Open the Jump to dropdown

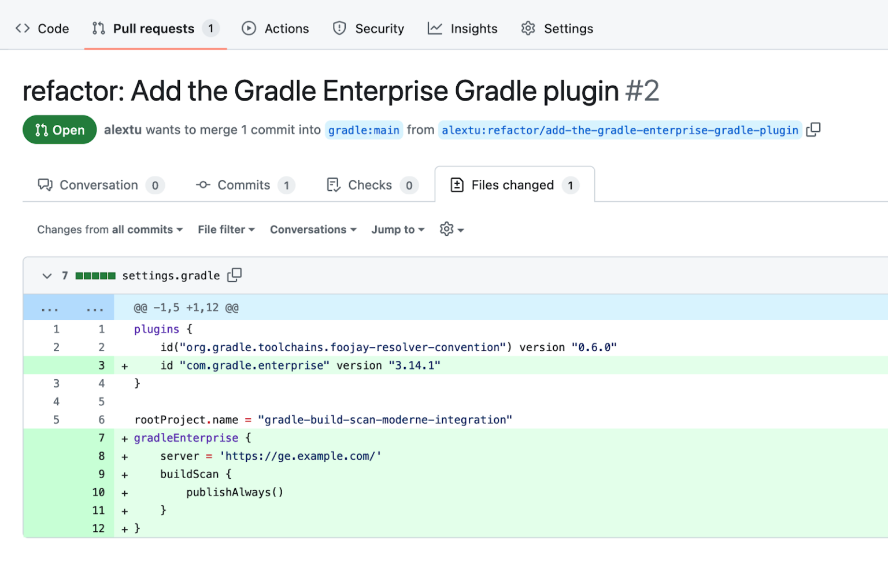[x=398, y=230]
